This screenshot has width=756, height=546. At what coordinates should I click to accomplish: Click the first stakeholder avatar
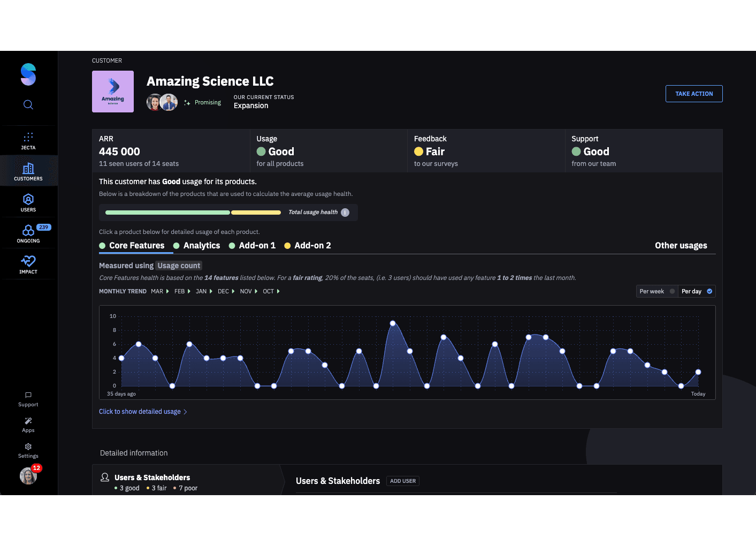(154, 102)
